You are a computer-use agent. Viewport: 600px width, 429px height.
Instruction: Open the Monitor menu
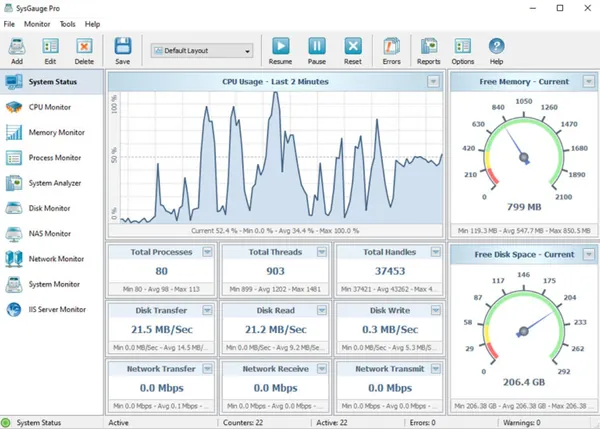click(x=37, y=24)
